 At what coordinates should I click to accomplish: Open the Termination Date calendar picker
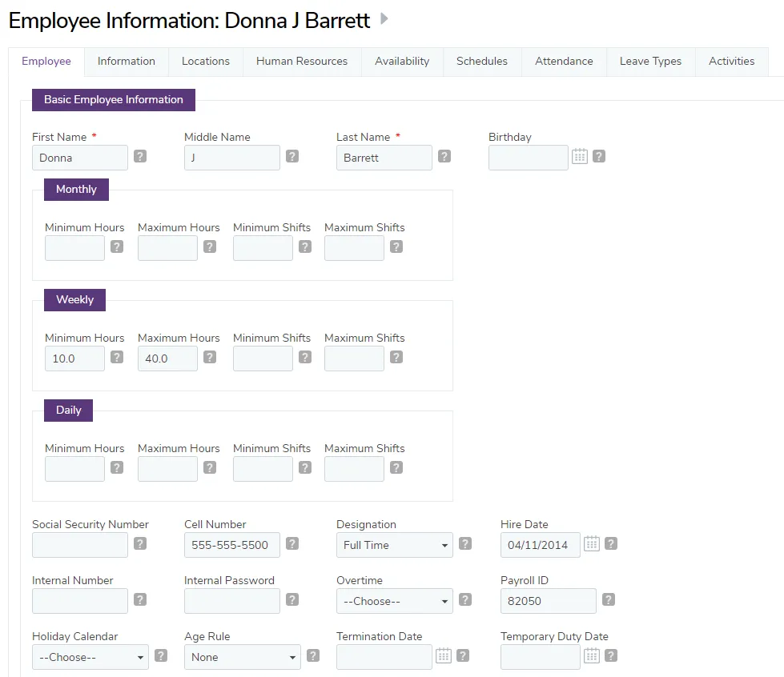point(444,655)
